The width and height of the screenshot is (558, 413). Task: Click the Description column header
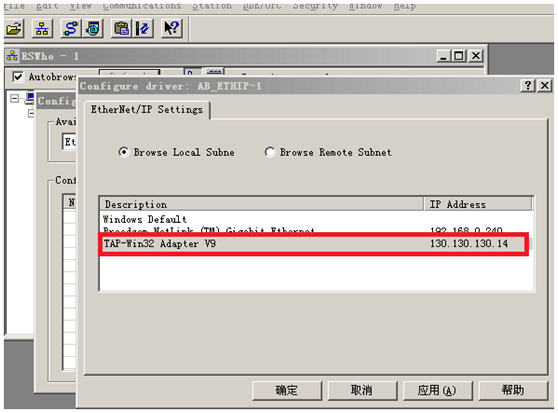pyautogui.click(x=262, y=204)
